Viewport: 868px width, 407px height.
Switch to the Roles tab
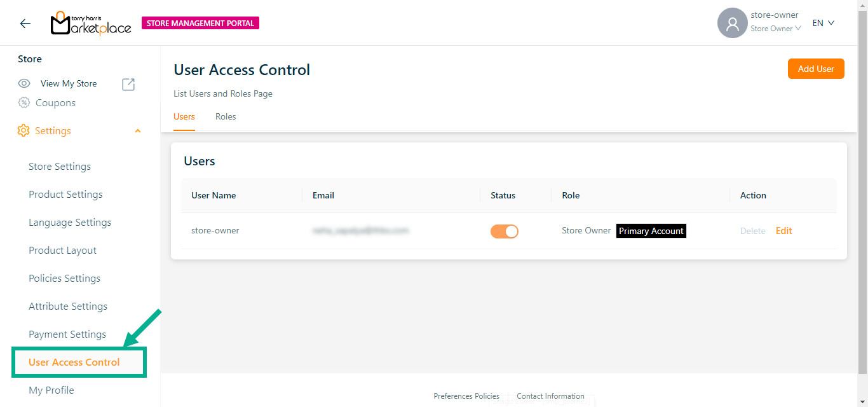226,117
